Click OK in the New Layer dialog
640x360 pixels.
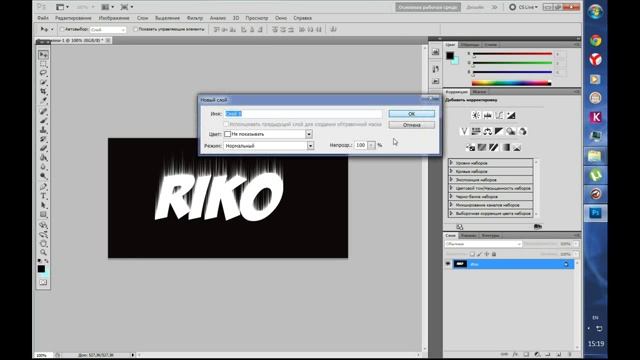411,114
